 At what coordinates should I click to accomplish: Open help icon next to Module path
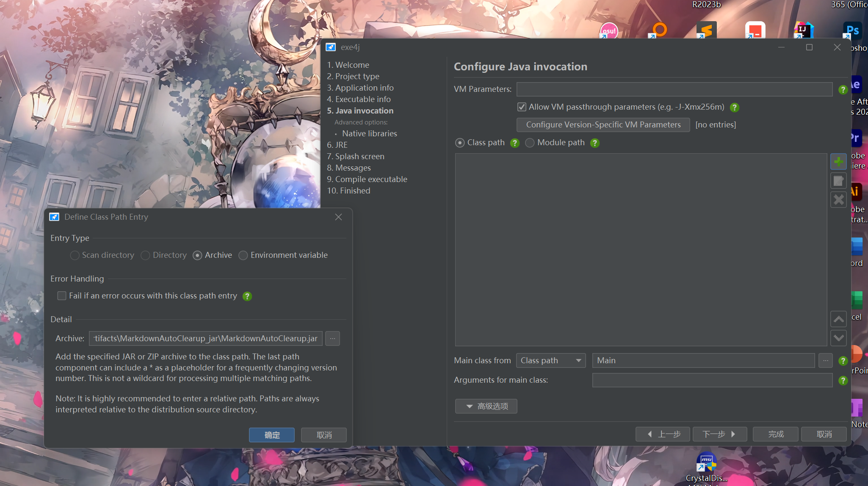click(x=594, y=143)
